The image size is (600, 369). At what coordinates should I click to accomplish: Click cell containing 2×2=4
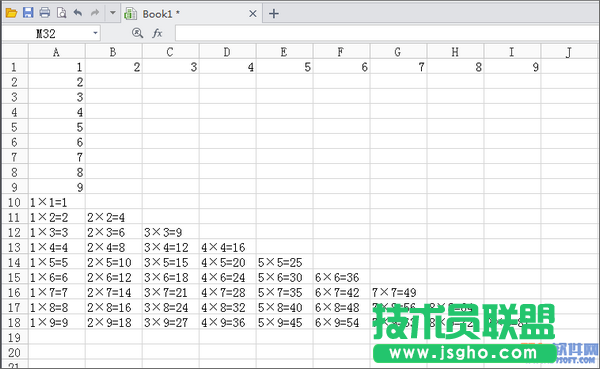coord(114,217)
